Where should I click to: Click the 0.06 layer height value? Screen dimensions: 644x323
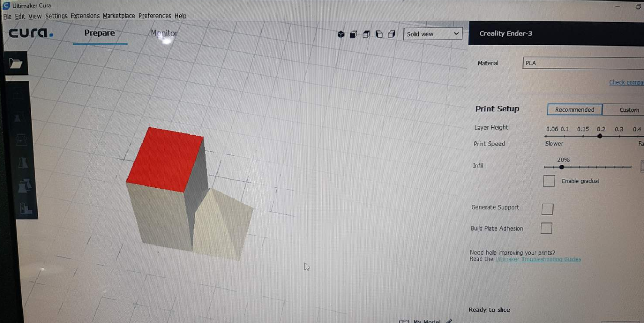tap(552, 129)
